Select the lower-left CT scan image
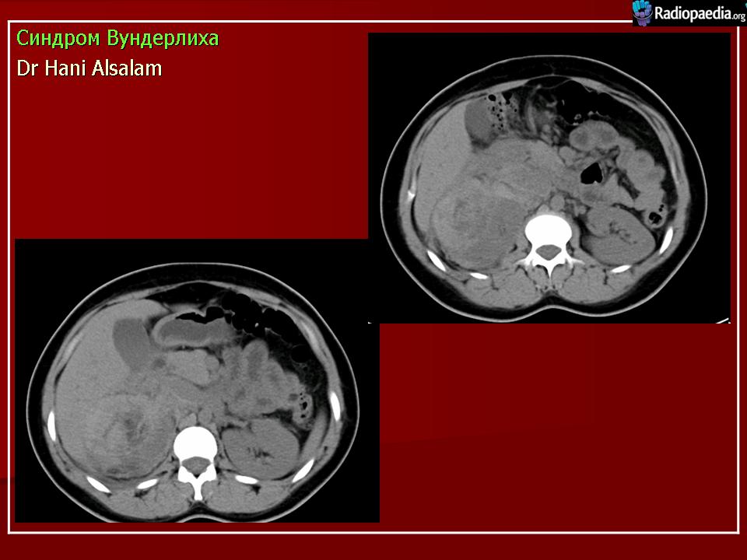Image resolution: width=747 pixels, height=560 pixels. coord(196,380)
